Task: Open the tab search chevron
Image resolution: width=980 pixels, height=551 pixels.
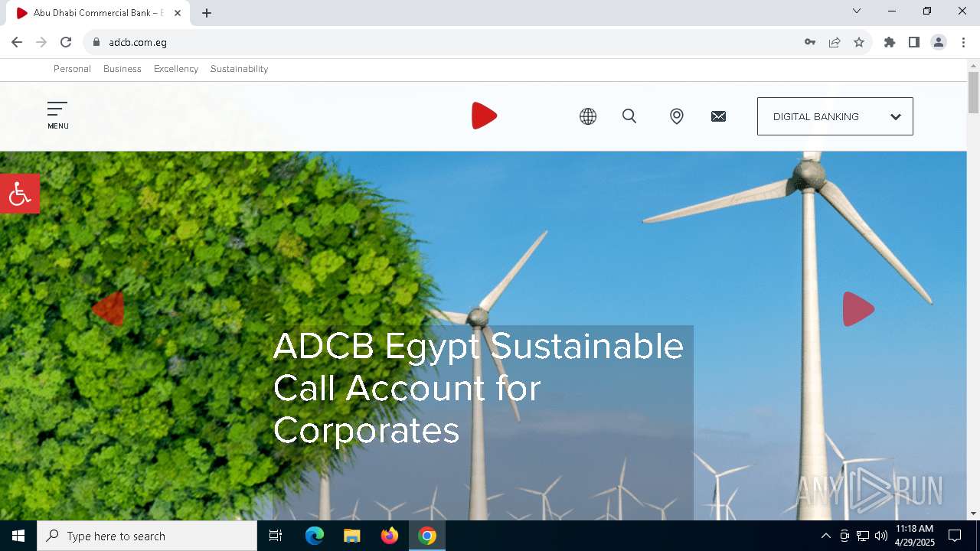Action: (x=857, y=11)
